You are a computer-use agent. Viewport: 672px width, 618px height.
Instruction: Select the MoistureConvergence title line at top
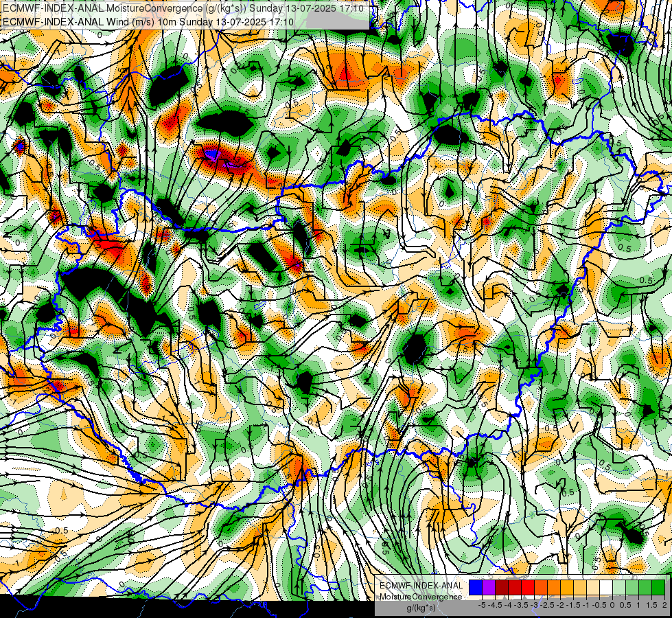pos(183,8)
